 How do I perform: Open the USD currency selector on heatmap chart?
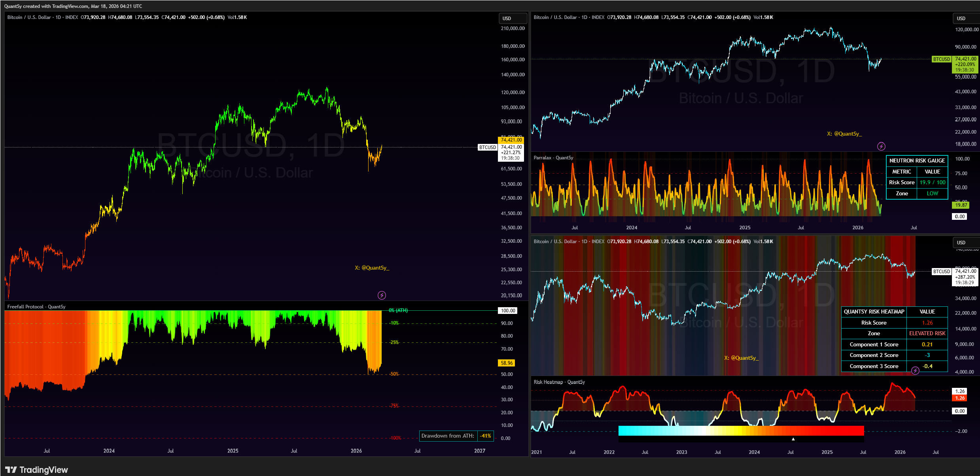point(966,243)
